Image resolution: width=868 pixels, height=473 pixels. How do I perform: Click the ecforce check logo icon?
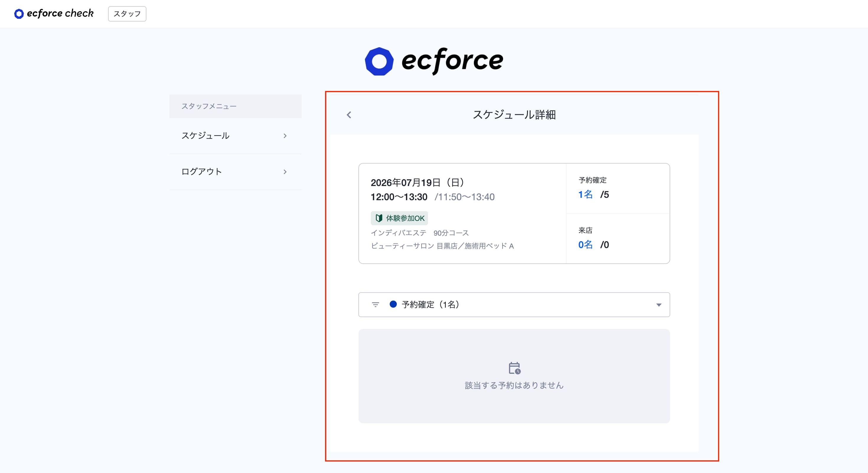pyautogui.click(x=19, y=14)
